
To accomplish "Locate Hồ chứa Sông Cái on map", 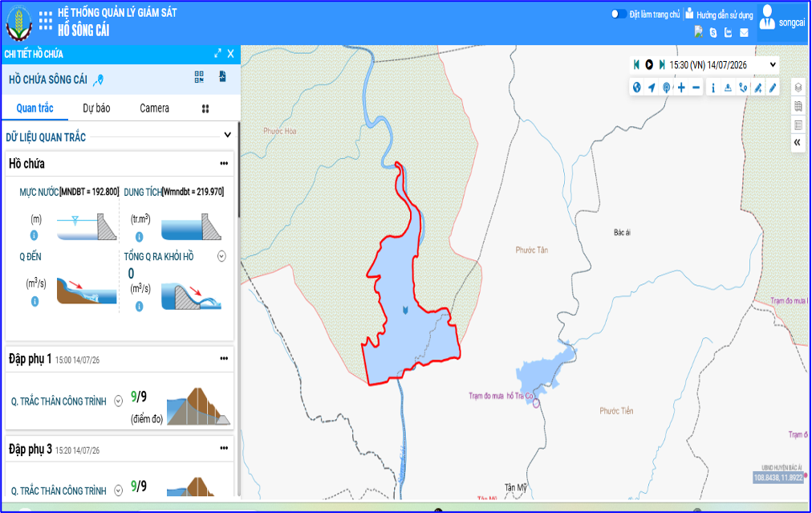I will pos(99,79).
